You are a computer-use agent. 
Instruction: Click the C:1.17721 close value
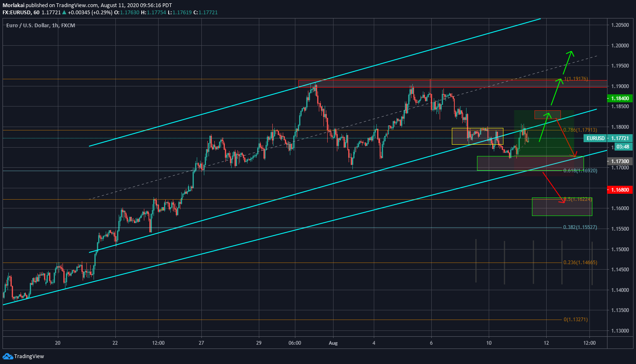tap(206, 13)
